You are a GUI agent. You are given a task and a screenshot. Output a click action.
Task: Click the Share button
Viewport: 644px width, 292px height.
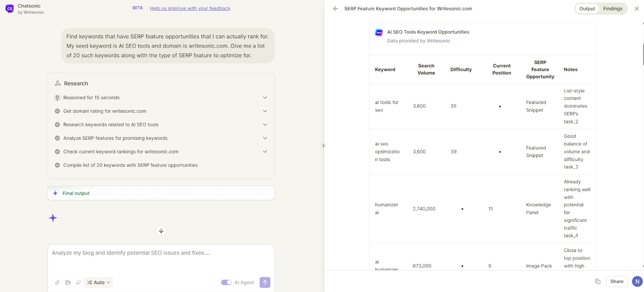click(x=617, y=282)
